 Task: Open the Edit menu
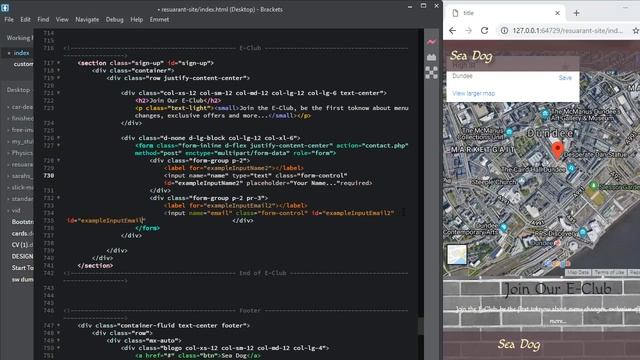point(25,19)
